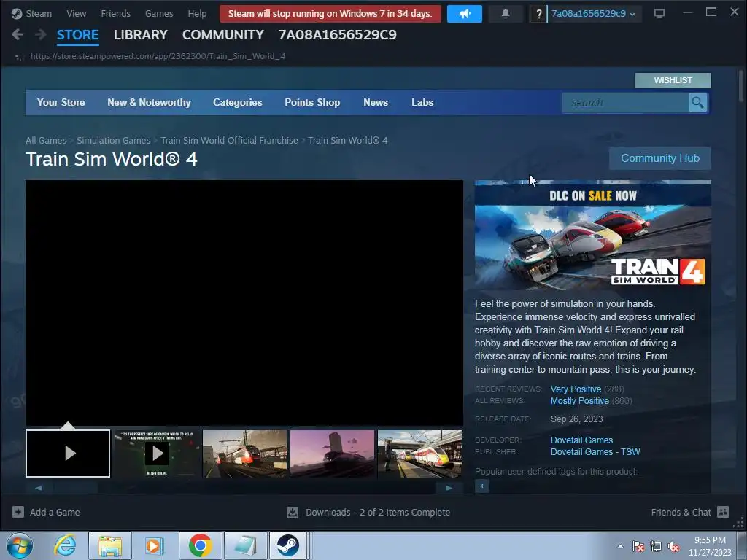This screenshot has height=560, width=747.
Task: Switch to the LIBRARY tab
Action: (x=141, y=35)
